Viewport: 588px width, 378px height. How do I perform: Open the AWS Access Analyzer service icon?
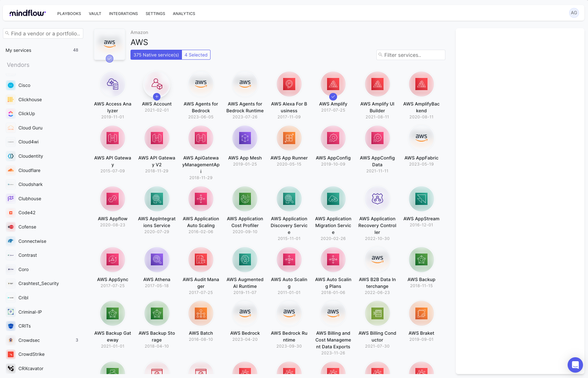pos(113,84)
